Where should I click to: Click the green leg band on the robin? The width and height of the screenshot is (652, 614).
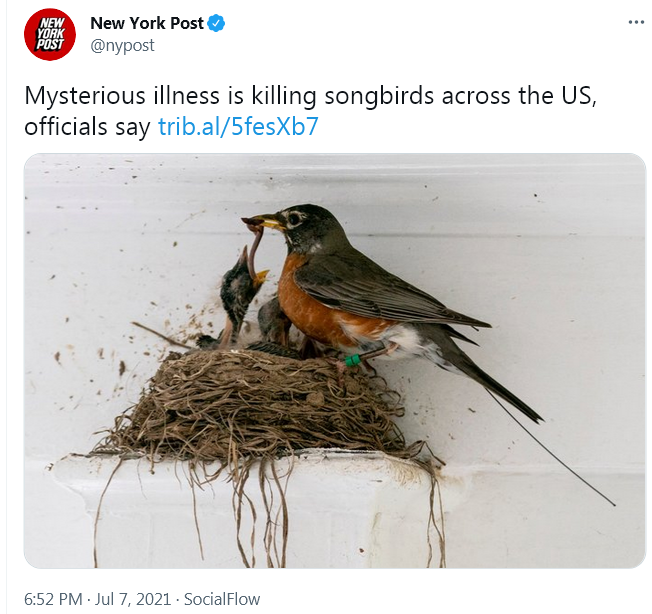click(x=352, y=360)
